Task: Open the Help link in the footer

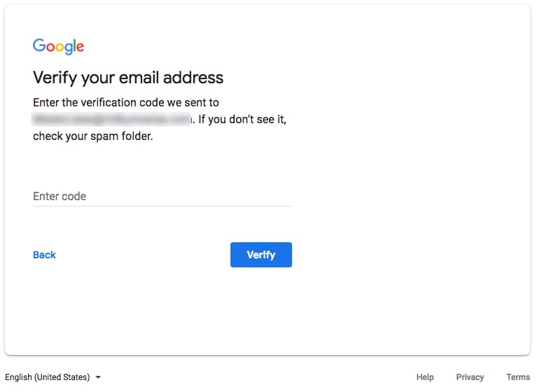Action: (425, 377)
